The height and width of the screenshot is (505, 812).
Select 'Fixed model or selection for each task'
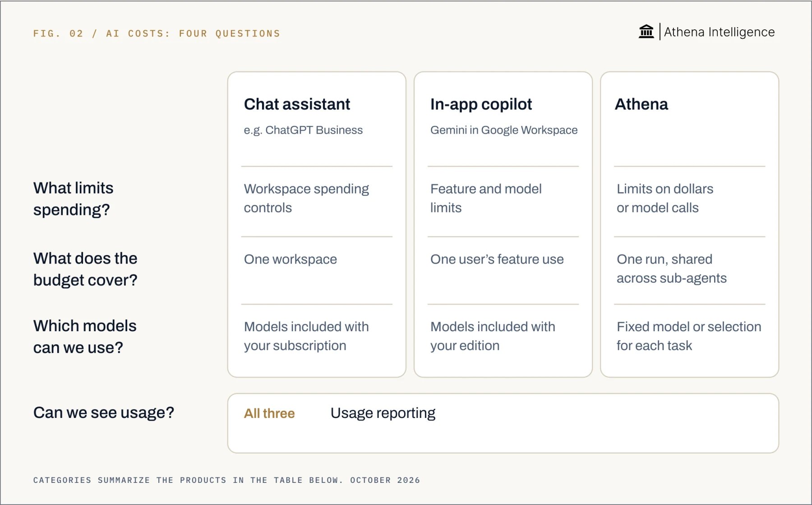[x=689, y=336]
